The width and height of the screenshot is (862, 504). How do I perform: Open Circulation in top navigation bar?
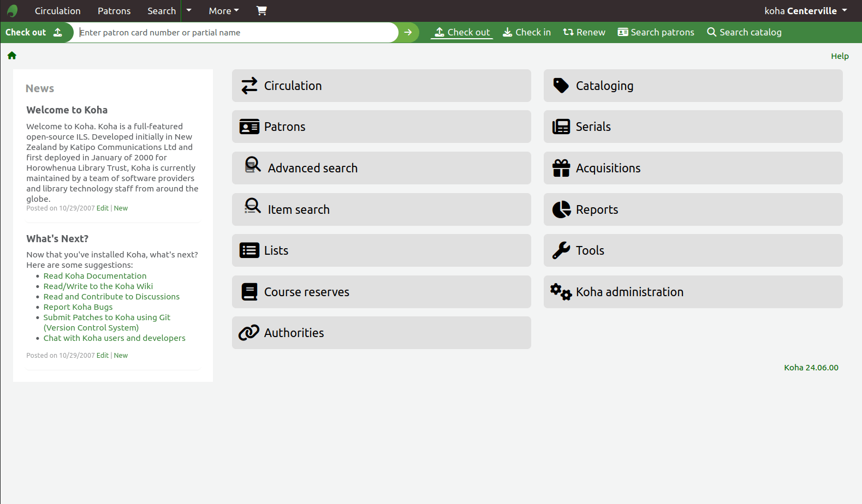58,11
